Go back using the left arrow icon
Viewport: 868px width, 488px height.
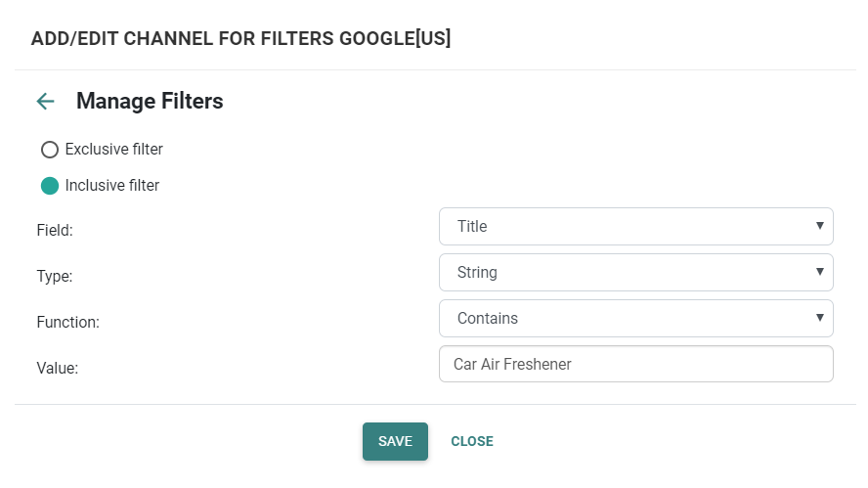(45, 101)
